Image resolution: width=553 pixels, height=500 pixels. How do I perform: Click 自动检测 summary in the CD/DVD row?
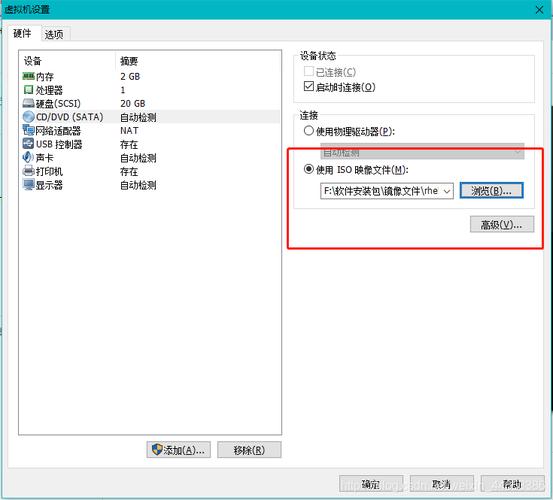(x=138, y=117)
